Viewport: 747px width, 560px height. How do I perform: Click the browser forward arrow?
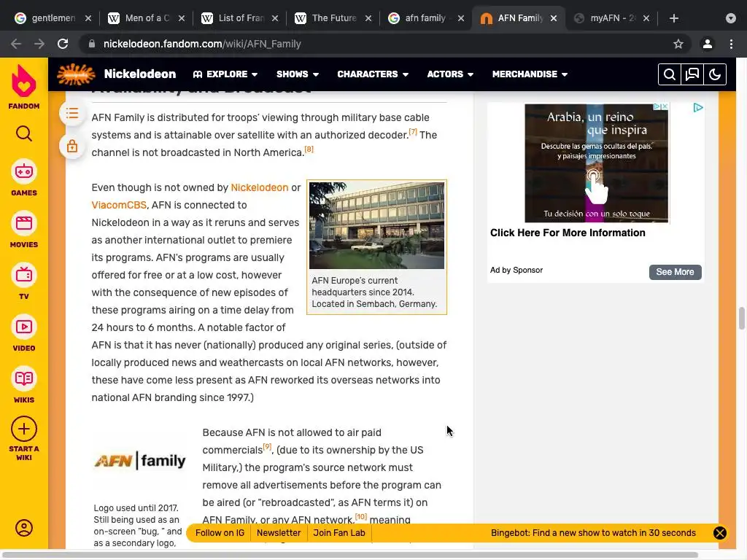(x=39, y=44)
